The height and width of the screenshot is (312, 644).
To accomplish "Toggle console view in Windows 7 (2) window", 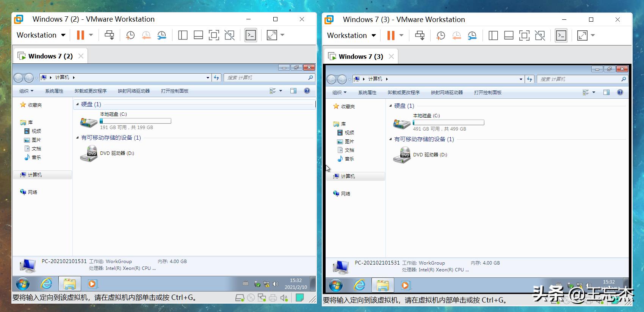I will (x=251, y=35).
